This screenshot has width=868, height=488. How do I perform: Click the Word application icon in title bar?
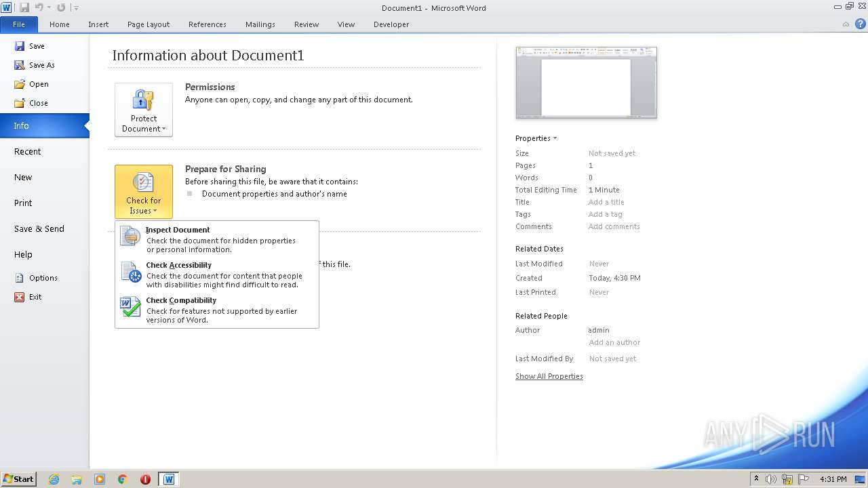(7, 7)
